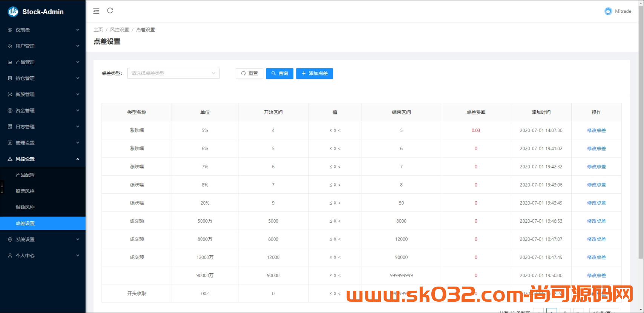Click the 查询 search button
The height and width of the screenshot is (313, 644).
pos(279,74)
